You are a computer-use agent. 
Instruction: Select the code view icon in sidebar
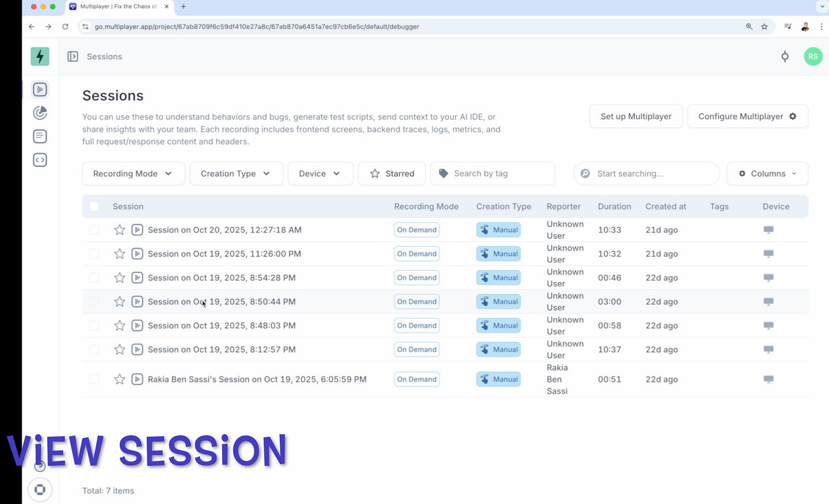pos(40,160)
